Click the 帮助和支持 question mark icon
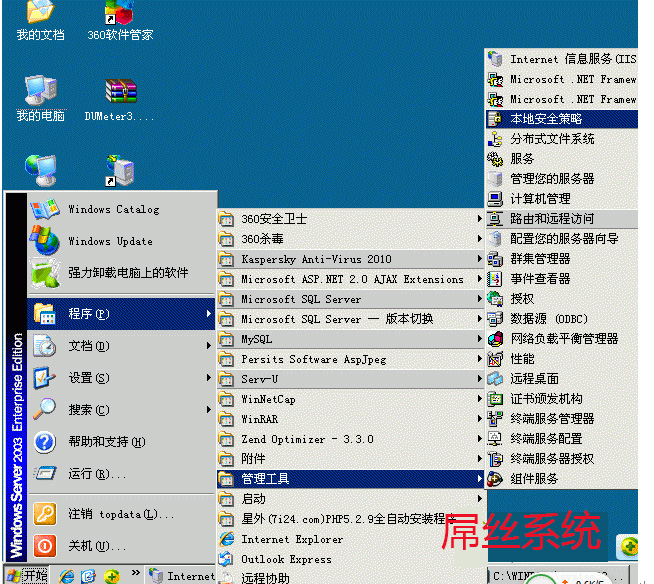Viewport: 654px width, 584px height. 45,442
